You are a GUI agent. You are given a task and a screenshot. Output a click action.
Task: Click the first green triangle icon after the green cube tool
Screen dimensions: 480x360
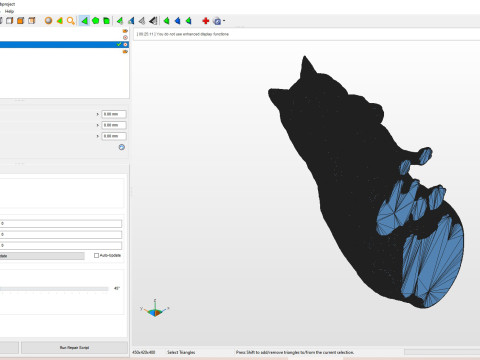(x=120, y=21)
